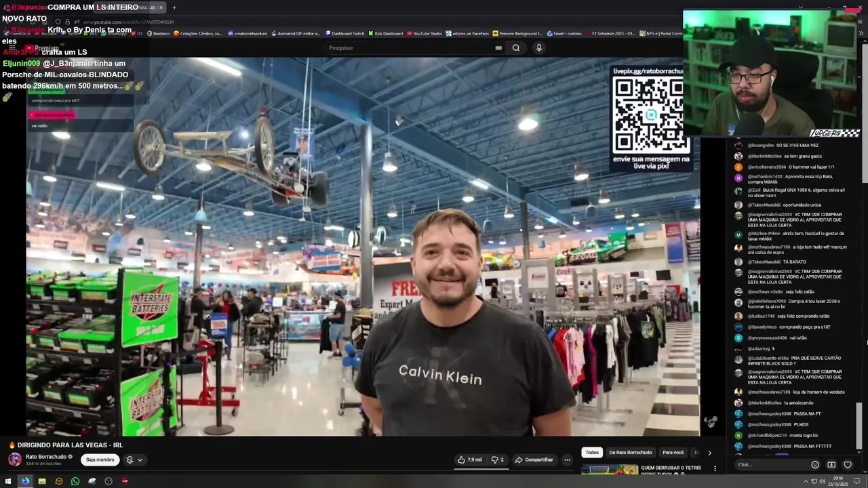
Task: Open QUEM DERRUBAR O TETRIS video thumbnail
Action: (609, 469)
